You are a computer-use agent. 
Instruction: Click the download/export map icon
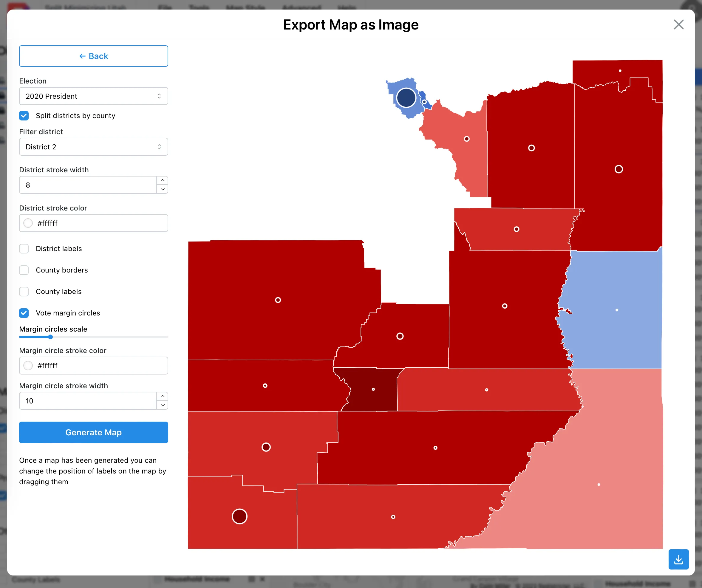(x=679, y=558)
